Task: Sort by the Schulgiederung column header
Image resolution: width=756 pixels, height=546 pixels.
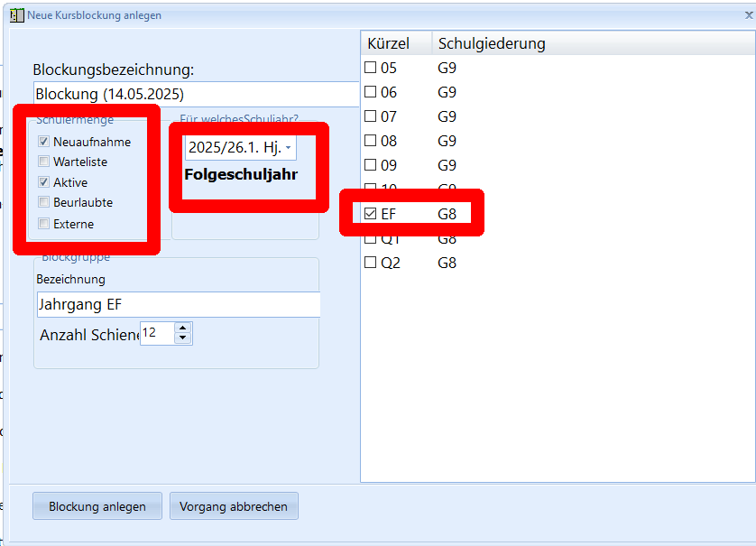Action: (x=593, y=43)
